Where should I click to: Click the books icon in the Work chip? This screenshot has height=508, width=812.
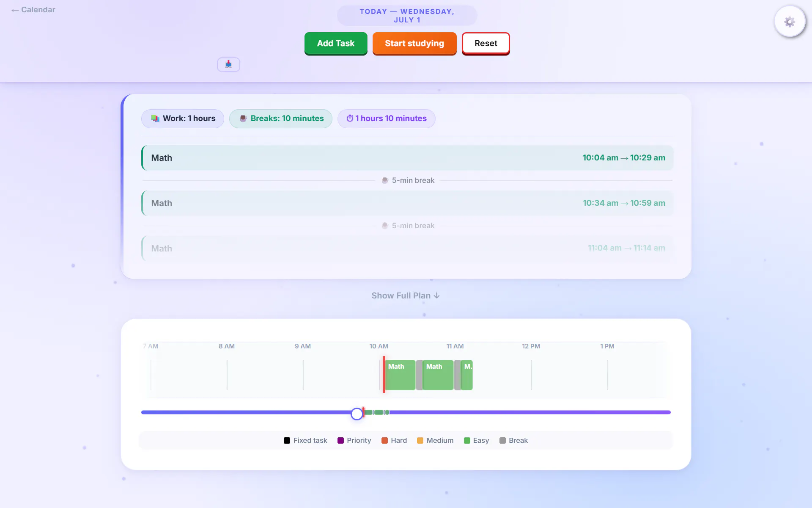pyautogui.click(x=155, y=119)
